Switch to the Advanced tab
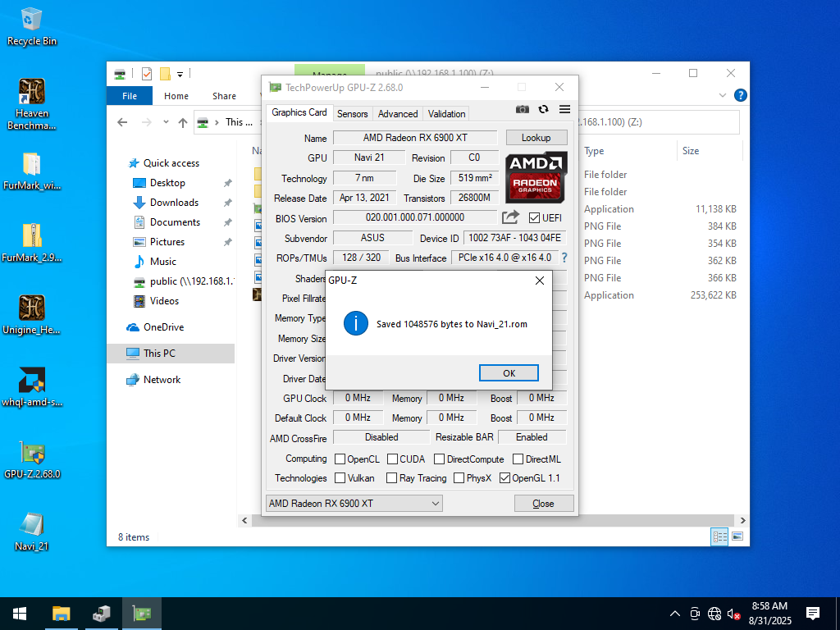This screenshot has width=840, height=630. (x=398, y=113)
